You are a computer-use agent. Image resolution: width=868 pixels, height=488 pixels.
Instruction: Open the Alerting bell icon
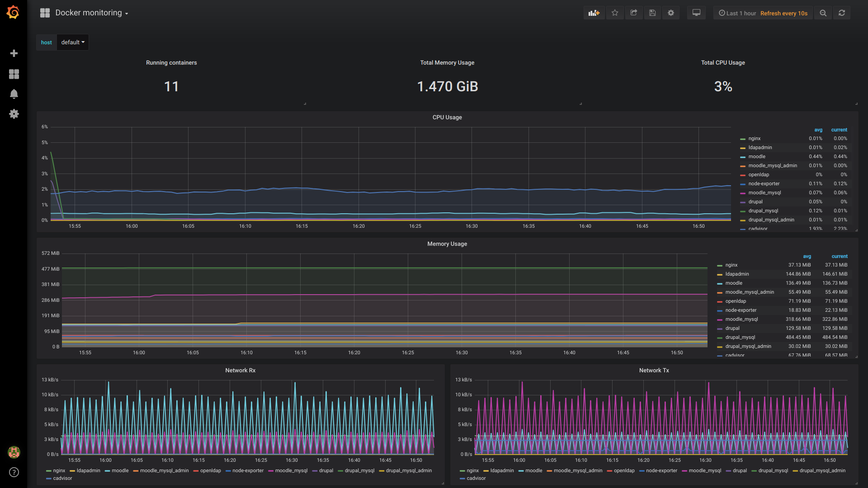pos(14,94)
